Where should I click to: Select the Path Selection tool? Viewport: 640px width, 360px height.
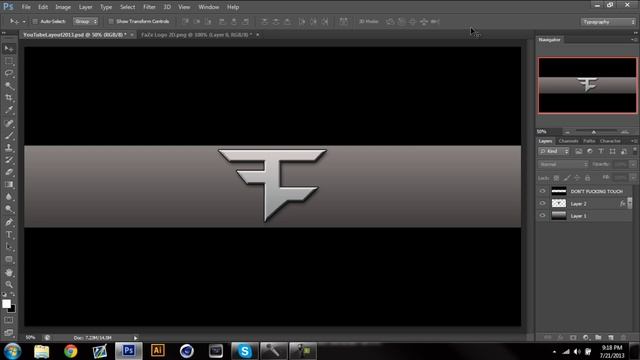click(9, 247)
